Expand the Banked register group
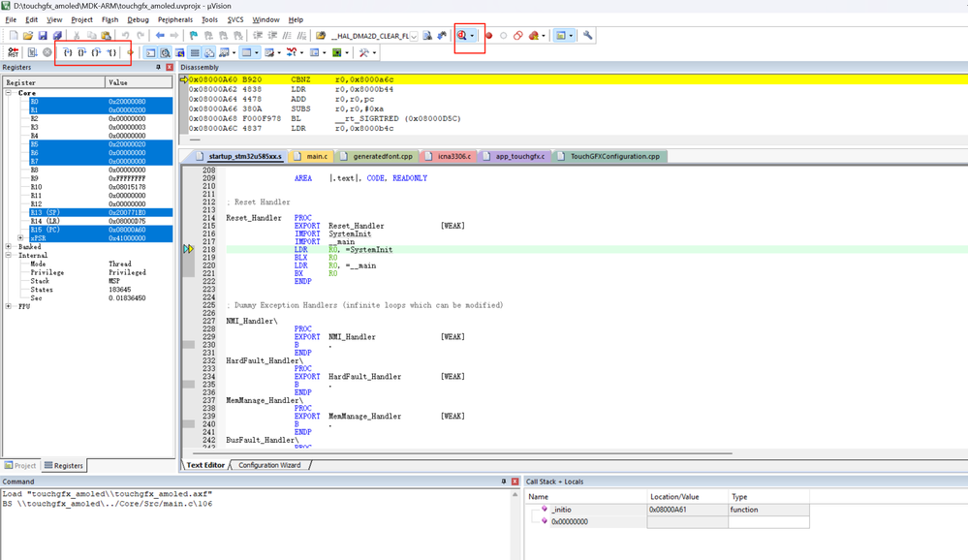Screen dimensions: 968x560 pos(9,247)
